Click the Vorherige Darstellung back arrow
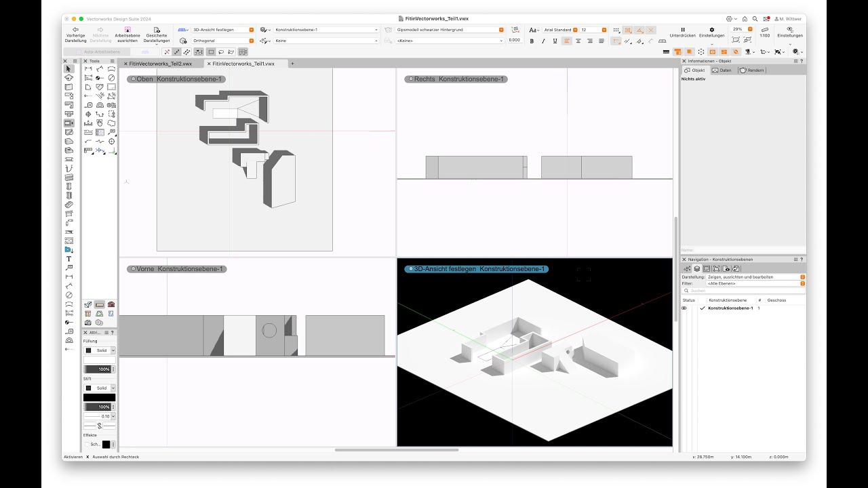The width and height of the screenshot is (868, 488). pos(75,29)
